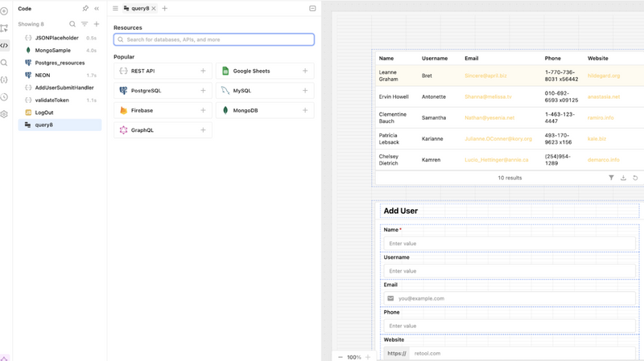Image resolution: width=644 pixels, height=361 pixels.
Task: Select the MongoSample query
Action: (x=60, y=51)
